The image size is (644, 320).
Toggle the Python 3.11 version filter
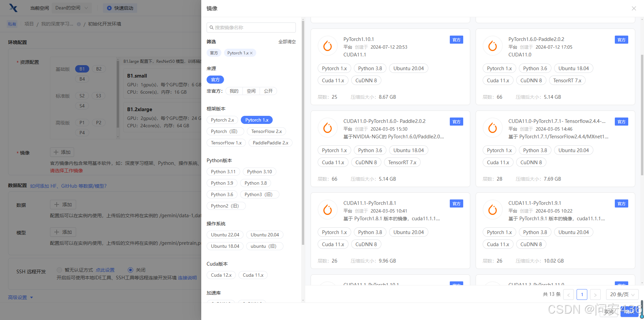click(x=223, y=172)
